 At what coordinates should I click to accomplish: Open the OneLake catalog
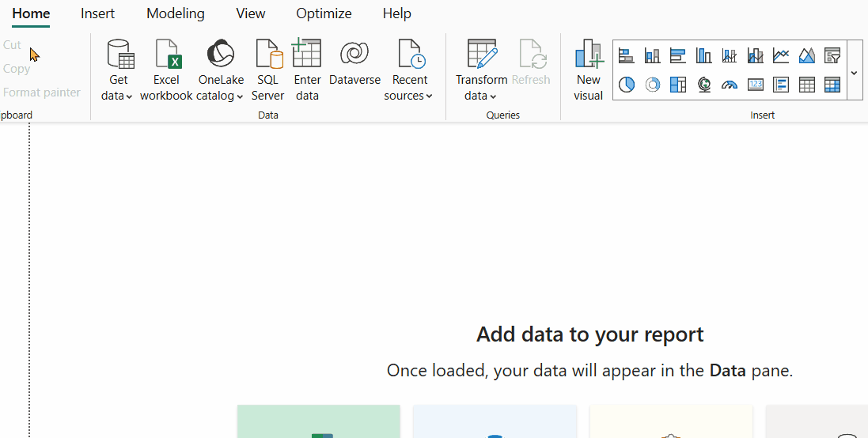coord(220,70)
